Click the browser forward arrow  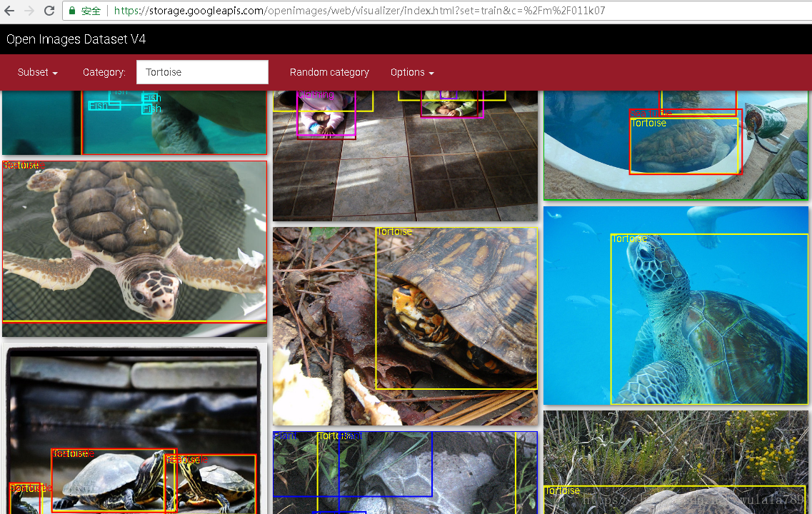pyautogui.click(x=29, y=11)
